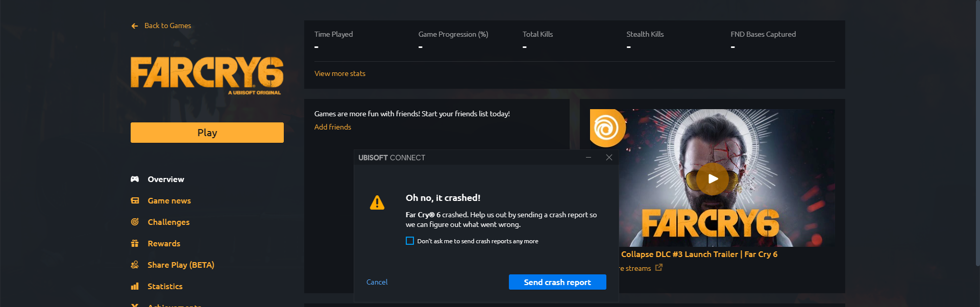
Task: Open the Rewards section
Action: [164, 243]
